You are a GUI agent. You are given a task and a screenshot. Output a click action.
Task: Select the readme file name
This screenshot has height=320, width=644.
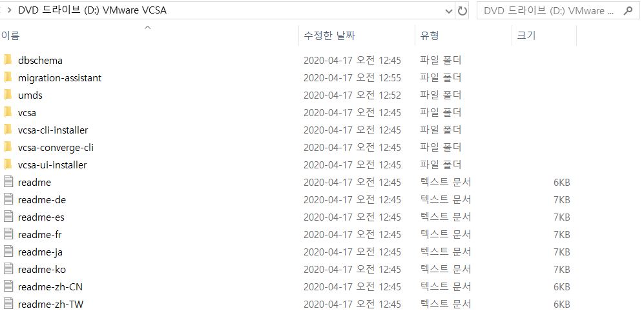[34, 182]
